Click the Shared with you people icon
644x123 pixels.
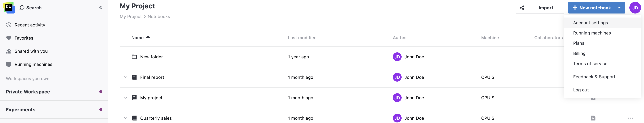tap(9, 51)
